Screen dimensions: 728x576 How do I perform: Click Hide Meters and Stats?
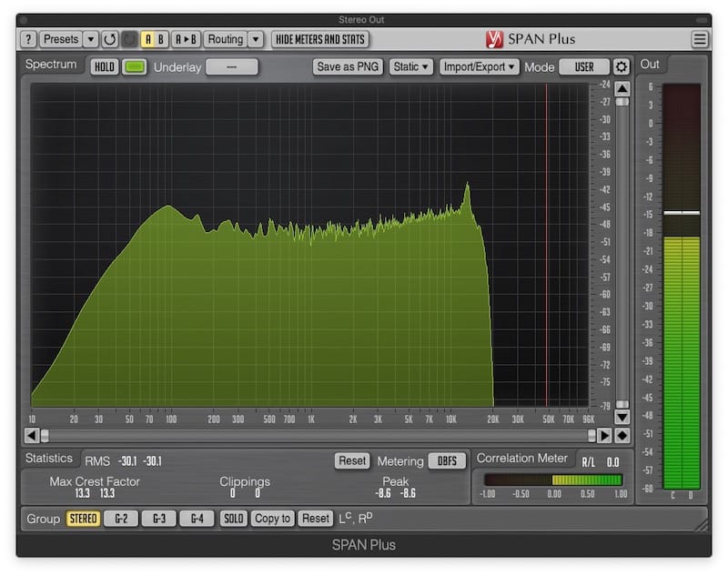320,39
